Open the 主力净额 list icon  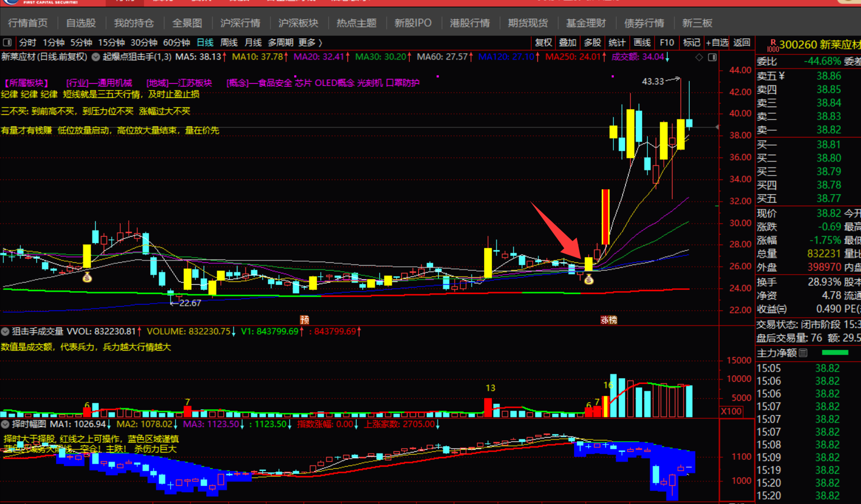click(803, 353)
